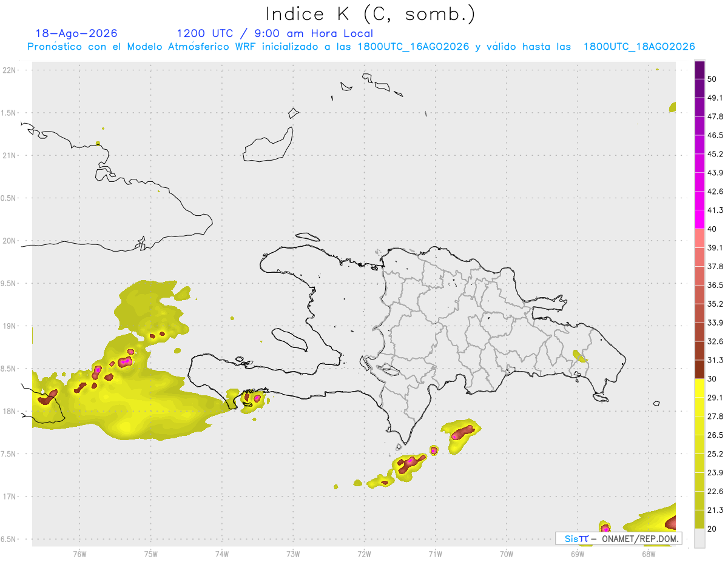Click the 73W longitude label

pyautogui.click(x=293, y=554)
